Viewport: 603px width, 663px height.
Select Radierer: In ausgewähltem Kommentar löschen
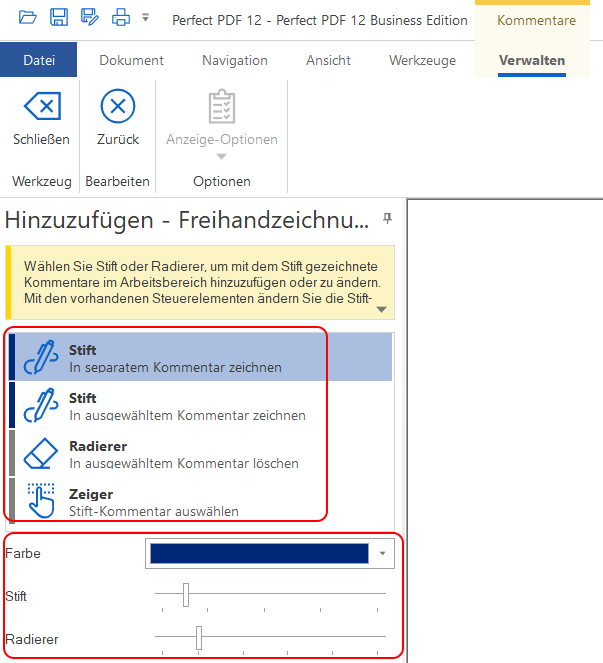(200, 454)
